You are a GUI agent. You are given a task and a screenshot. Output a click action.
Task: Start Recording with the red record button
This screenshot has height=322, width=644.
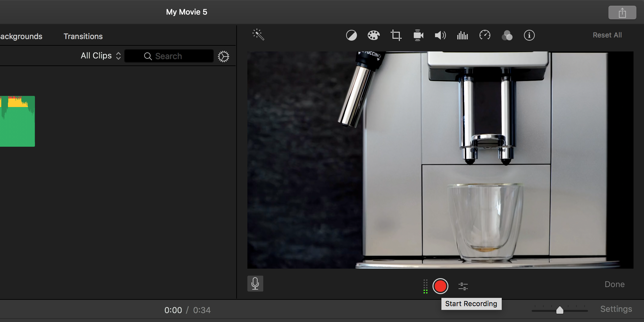(440, 286)
